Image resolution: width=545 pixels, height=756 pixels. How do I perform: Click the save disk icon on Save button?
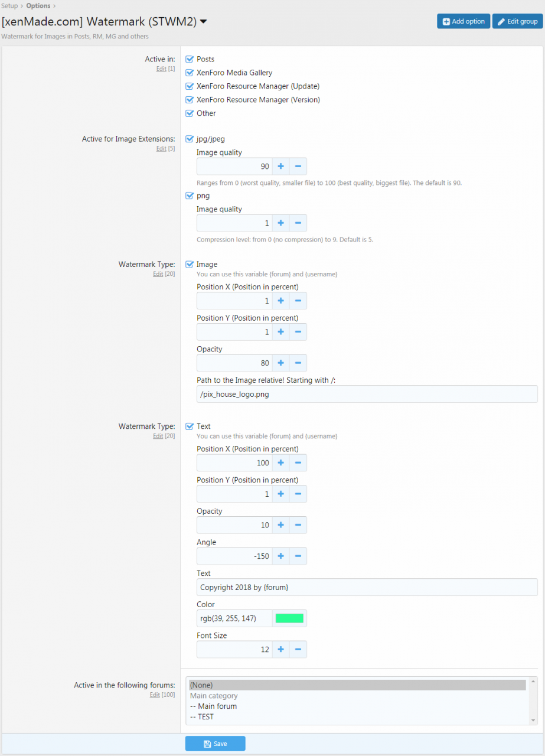click(x=207, y=743)
